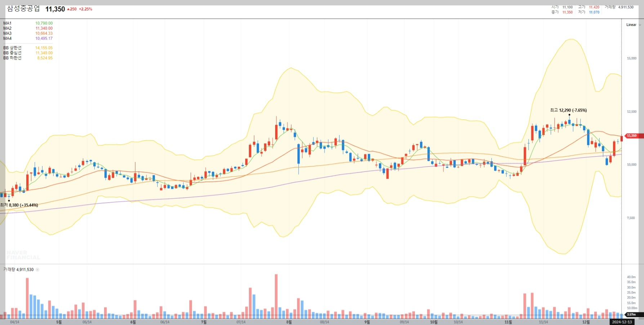This screenshot has width=644, height=325.
Task: Click the 시가 11,100 open price value
Action: [567, 7]
